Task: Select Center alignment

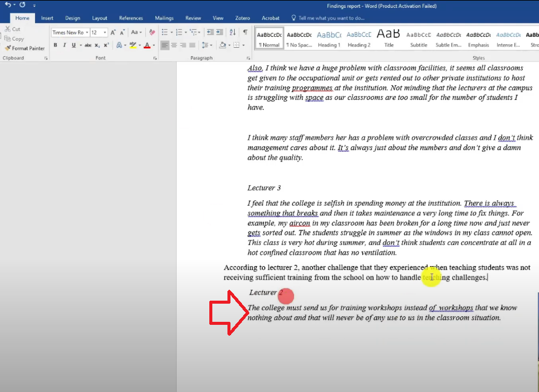Action: pos(174,45)
